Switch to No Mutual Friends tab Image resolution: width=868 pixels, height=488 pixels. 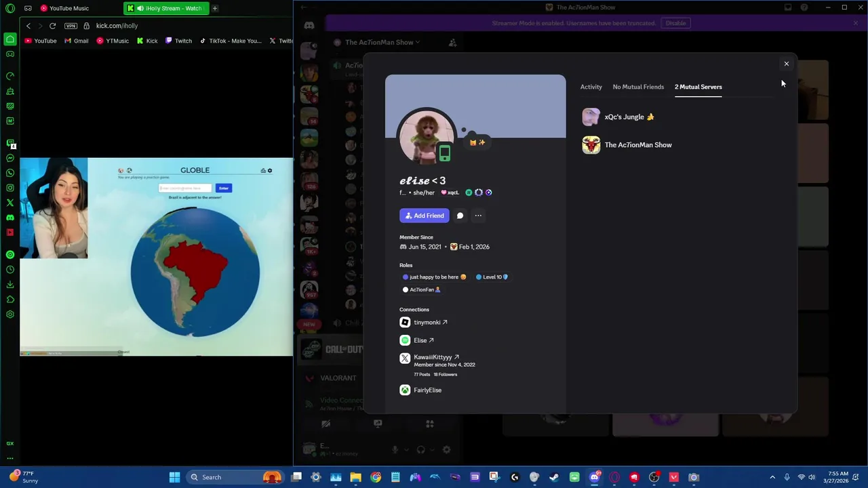(638, 87)
